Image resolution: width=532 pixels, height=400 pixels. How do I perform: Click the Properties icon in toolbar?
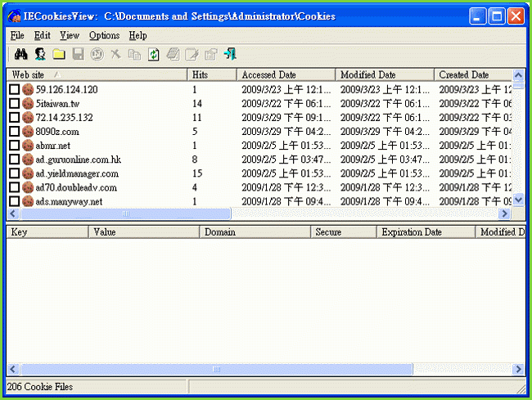tap(210, 54)
